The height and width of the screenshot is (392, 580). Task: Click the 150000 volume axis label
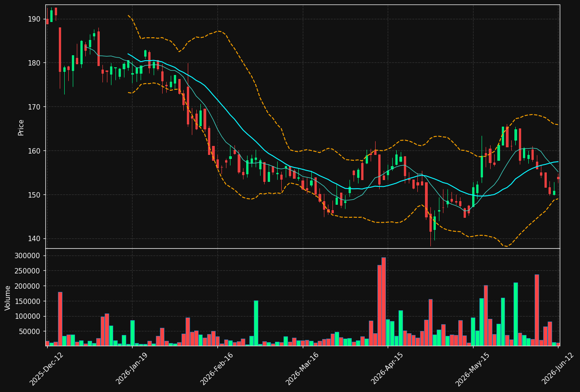(28, 301)
